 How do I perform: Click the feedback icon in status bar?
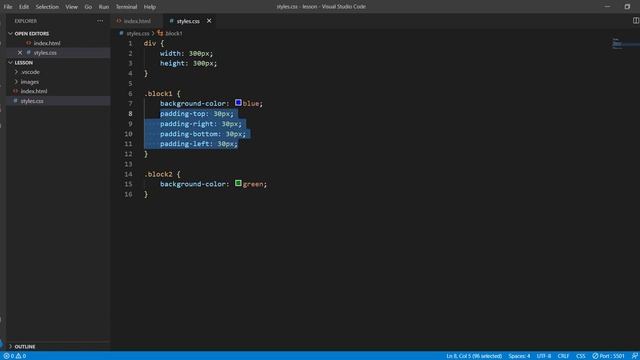coord(635,356)
